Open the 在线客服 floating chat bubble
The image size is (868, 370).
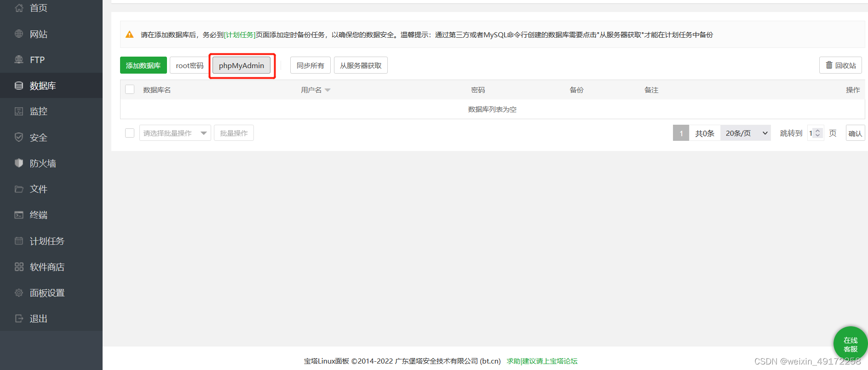tap(851, 344)
